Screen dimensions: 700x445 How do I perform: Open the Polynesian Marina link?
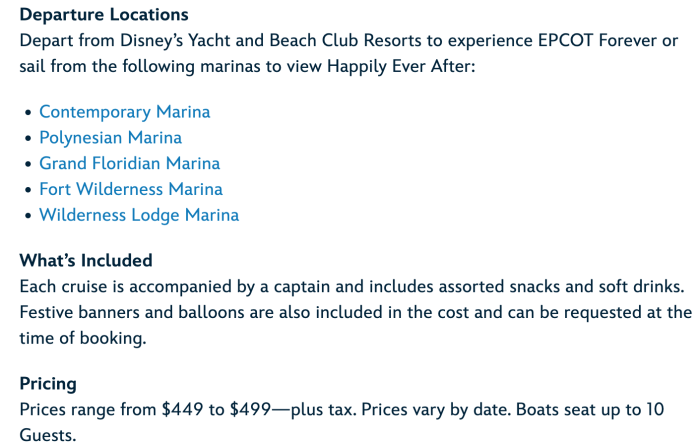tap(110, 138)
